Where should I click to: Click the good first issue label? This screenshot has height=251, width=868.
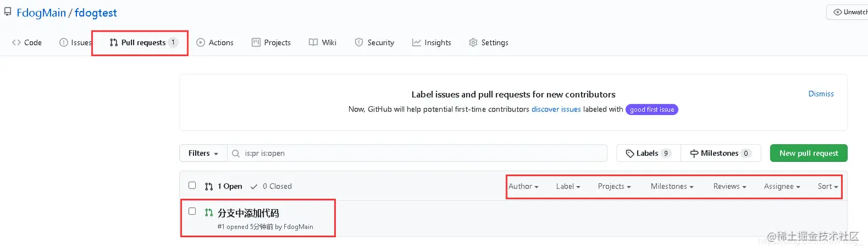click(652, 109)
